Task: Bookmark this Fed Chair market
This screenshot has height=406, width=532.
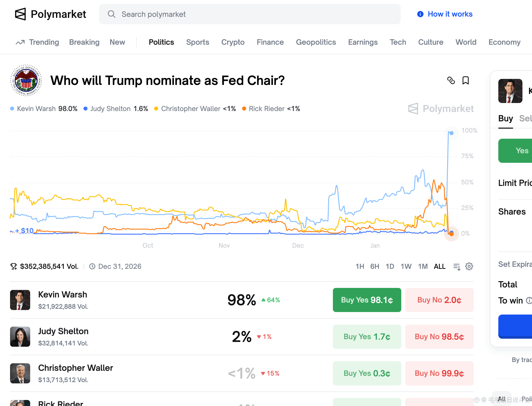Action: pyautogui.click(x=466, y=81)
